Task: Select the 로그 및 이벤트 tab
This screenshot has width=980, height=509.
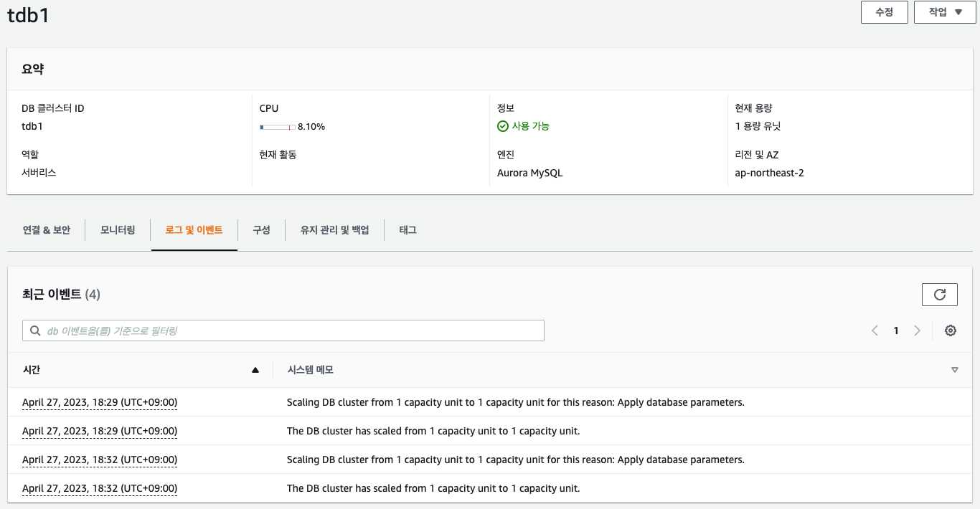Action: pos(194,230)
